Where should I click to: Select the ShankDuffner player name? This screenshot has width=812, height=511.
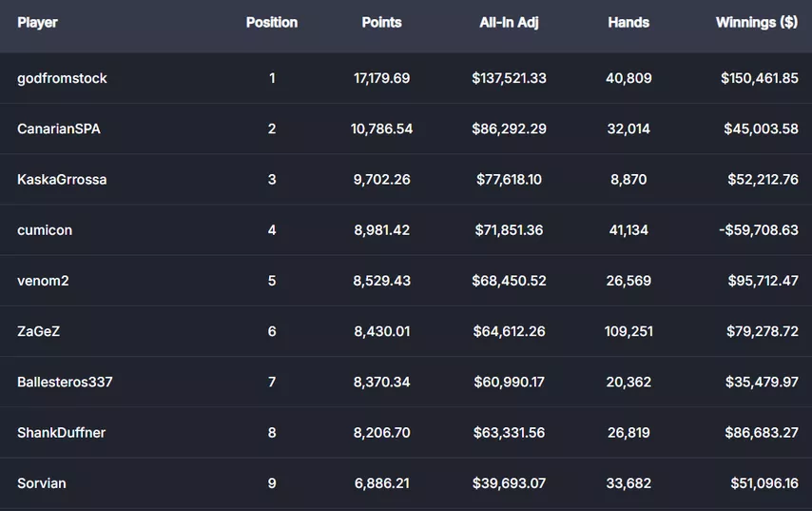pos(61,433)
